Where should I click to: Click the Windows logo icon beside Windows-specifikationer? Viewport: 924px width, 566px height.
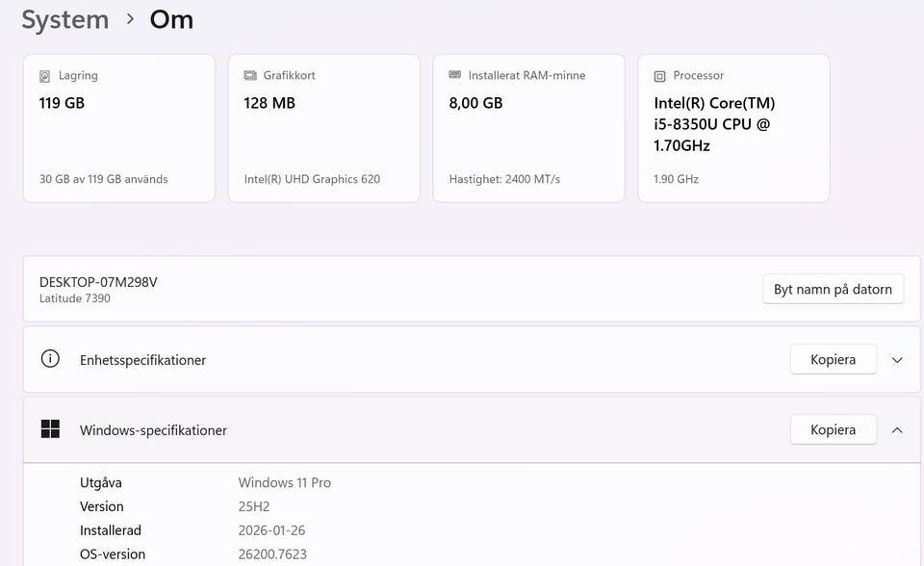coord(50,429)
